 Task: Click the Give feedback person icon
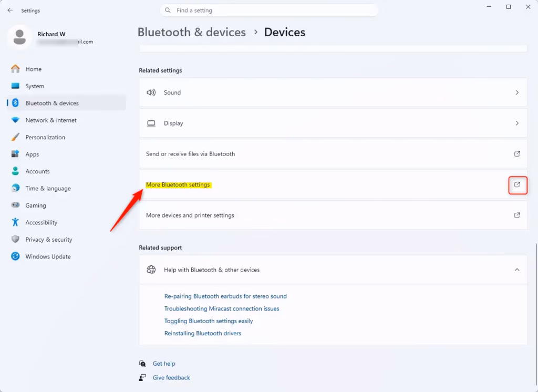[142, 378]
